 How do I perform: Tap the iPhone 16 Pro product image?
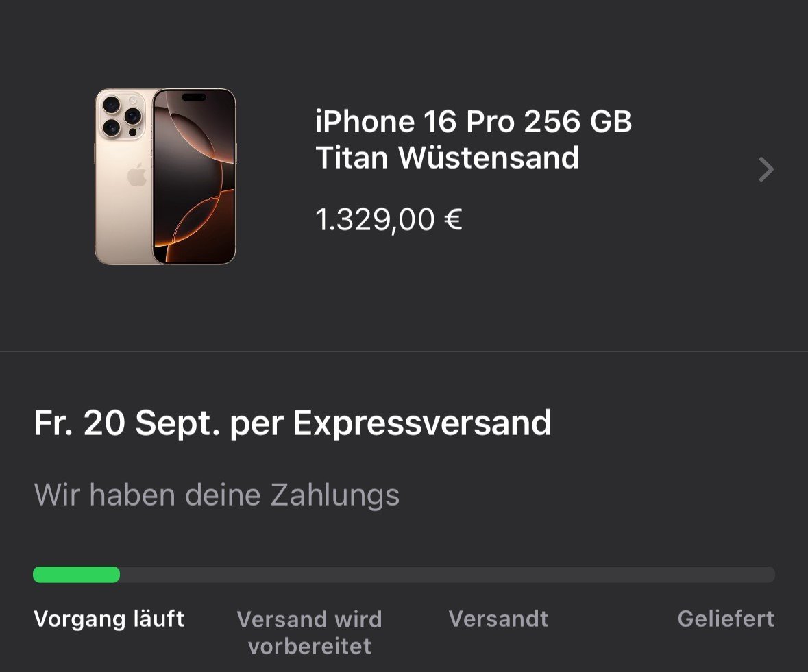click(165, 177)
